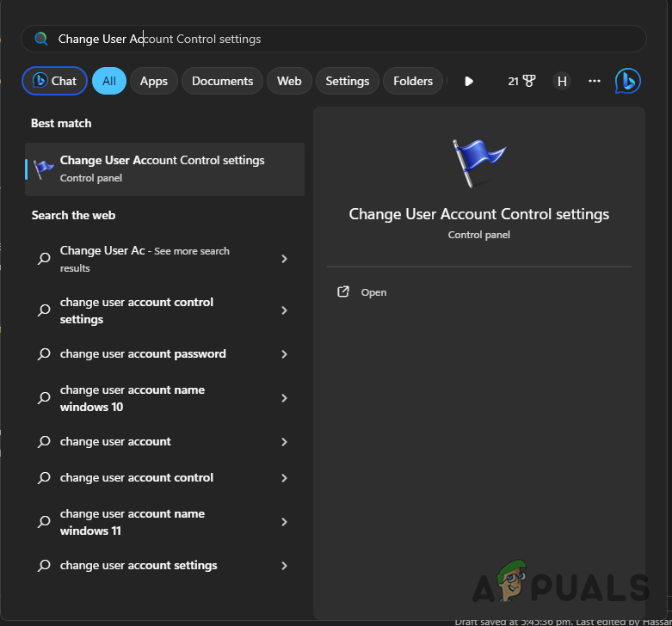Click search icon beside 'change user account control'

pyautogui.click(x=44, y=478)
